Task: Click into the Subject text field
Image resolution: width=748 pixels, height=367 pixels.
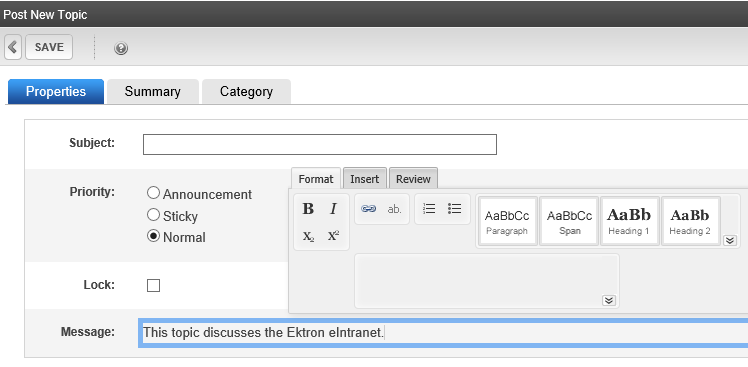Action: 320,145
